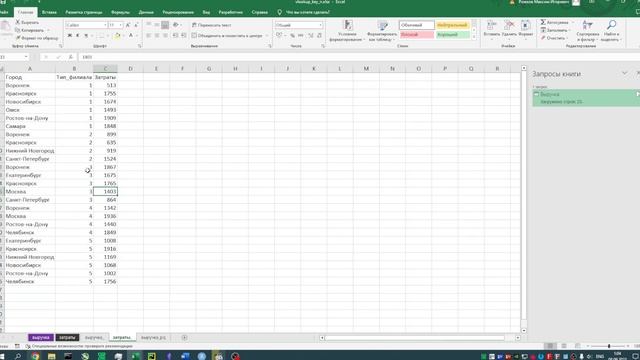Expand the cell styles gallery more arrow

point(474,37)
